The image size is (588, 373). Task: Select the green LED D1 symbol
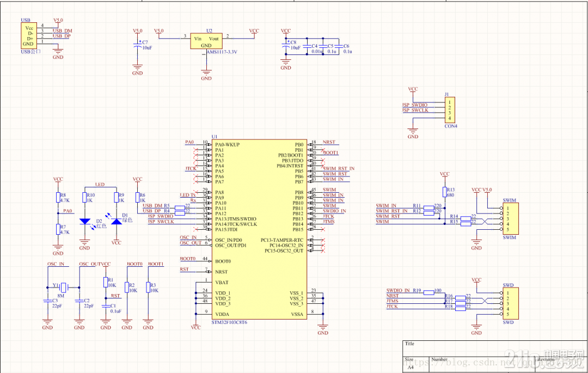point(117,221)
